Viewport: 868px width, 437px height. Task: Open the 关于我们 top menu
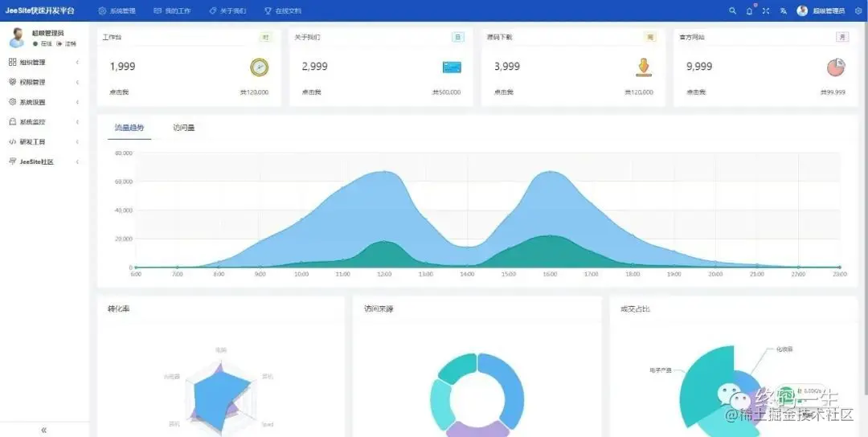227,10
